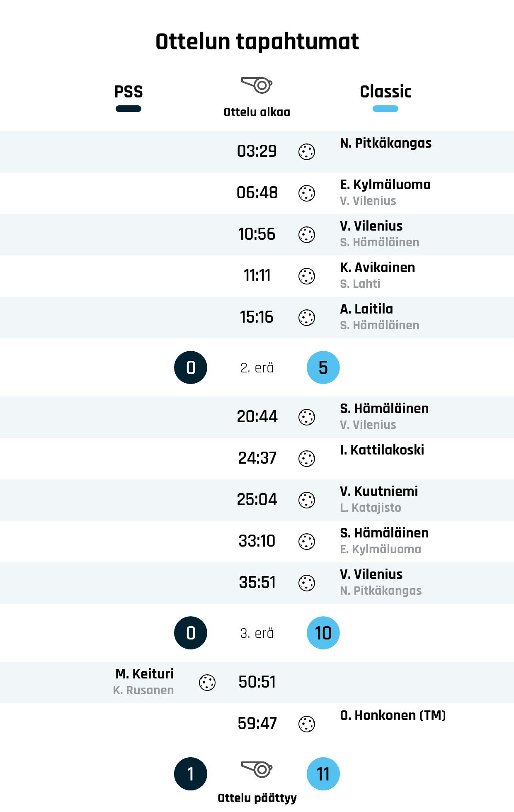Screen dimensions: 514x812
Task: Click the light blue bar under Classic
Action: (x=385, y=109)
